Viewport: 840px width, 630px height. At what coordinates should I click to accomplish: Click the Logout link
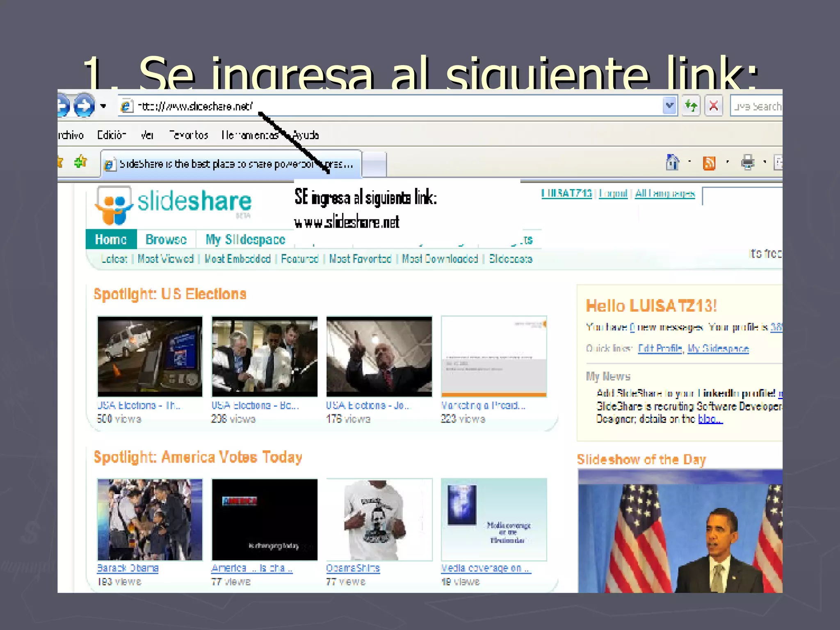tap(613, 193)
